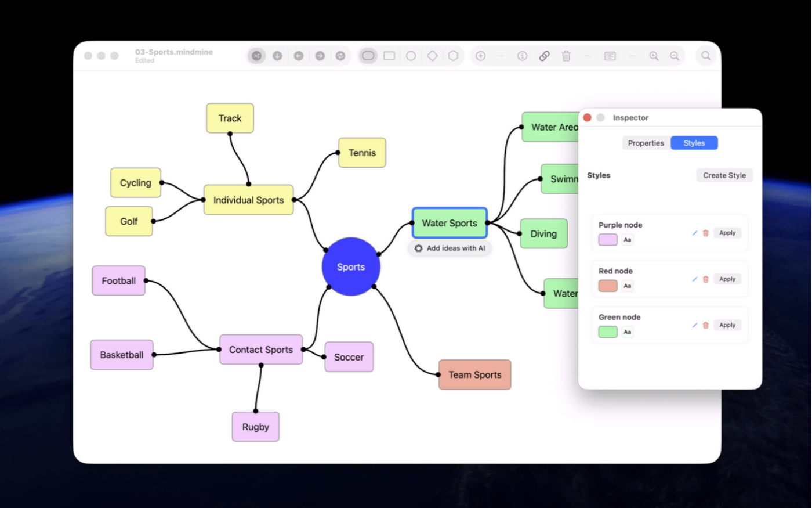Click the 03-Sports.mindmine window title
The height and width of the screenshot is (508, 812).
pos(174,52)
